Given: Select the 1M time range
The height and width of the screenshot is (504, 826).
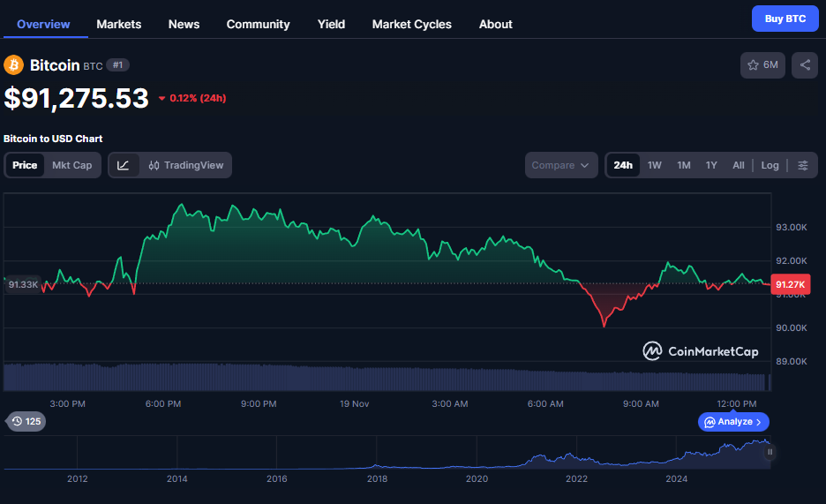Looking at the screenshot, I should 684,165.
